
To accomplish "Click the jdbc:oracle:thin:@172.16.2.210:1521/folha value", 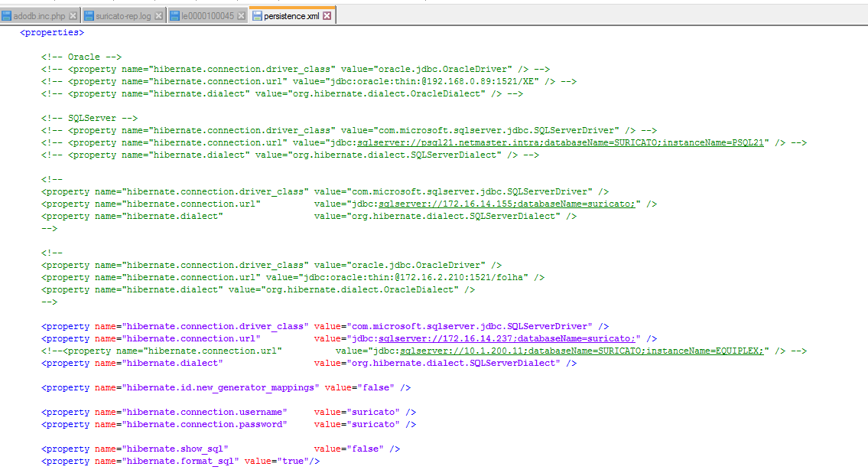I will pyautogui.click(x=414, y=278).
